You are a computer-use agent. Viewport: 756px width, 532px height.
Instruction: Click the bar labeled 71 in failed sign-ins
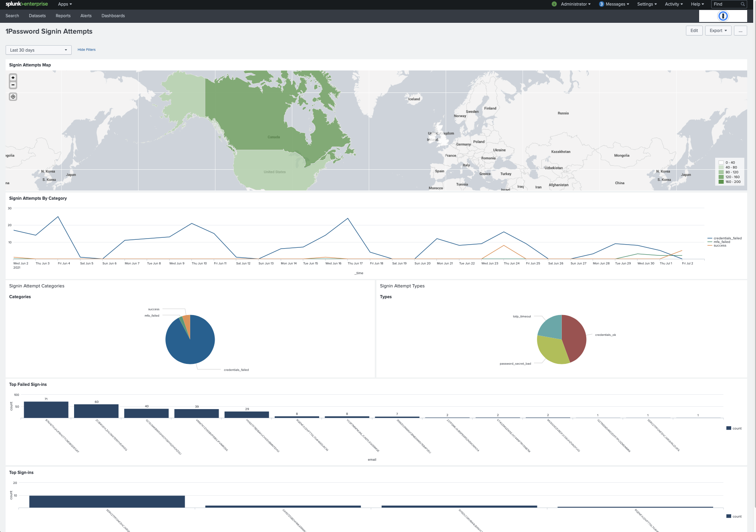pos(46,410)
